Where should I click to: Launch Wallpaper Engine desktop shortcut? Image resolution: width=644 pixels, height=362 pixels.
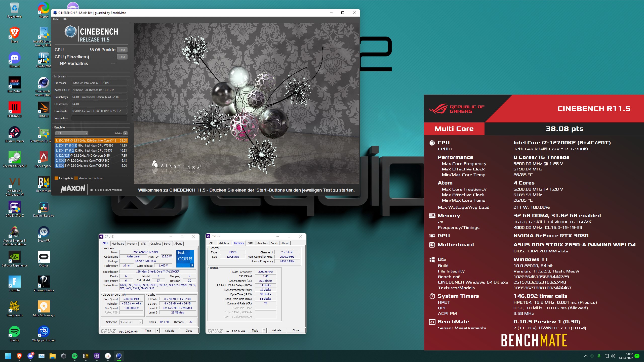(x=44, y=334)
